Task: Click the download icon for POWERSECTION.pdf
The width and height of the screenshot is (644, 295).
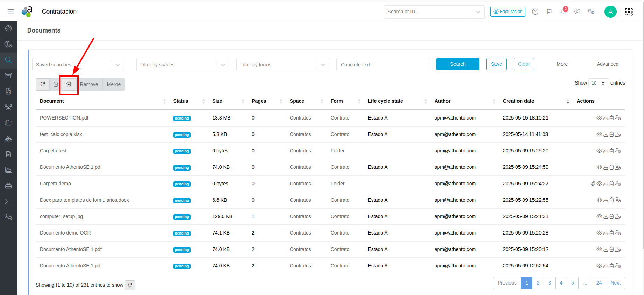Action: coord(606,118)
